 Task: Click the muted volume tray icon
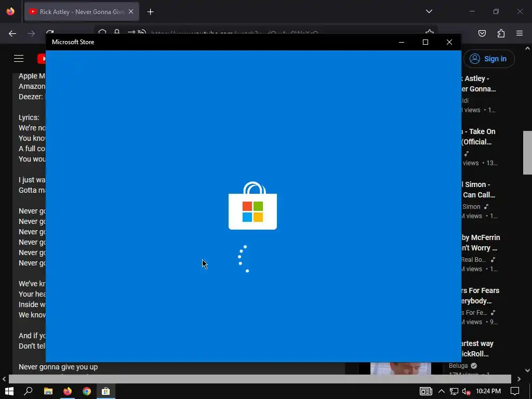[x=466, y=391]
